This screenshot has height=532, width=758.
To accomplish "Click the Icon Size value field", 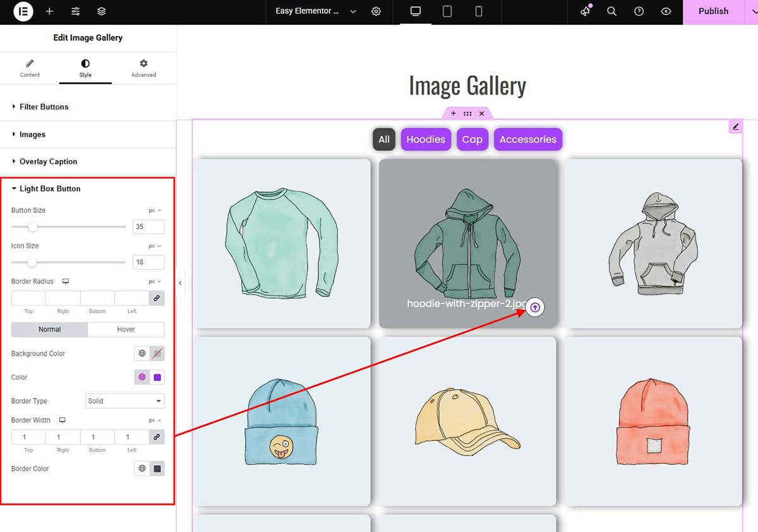I will (148, 262).
